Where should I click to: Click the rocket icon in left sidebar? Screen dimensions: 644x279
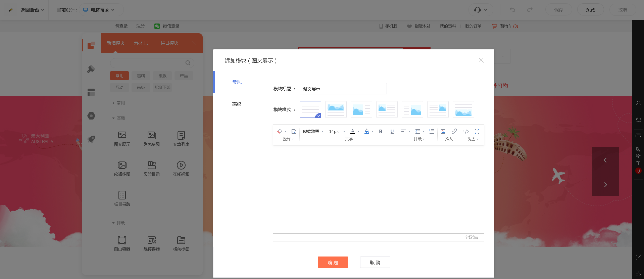coord(91,139)
